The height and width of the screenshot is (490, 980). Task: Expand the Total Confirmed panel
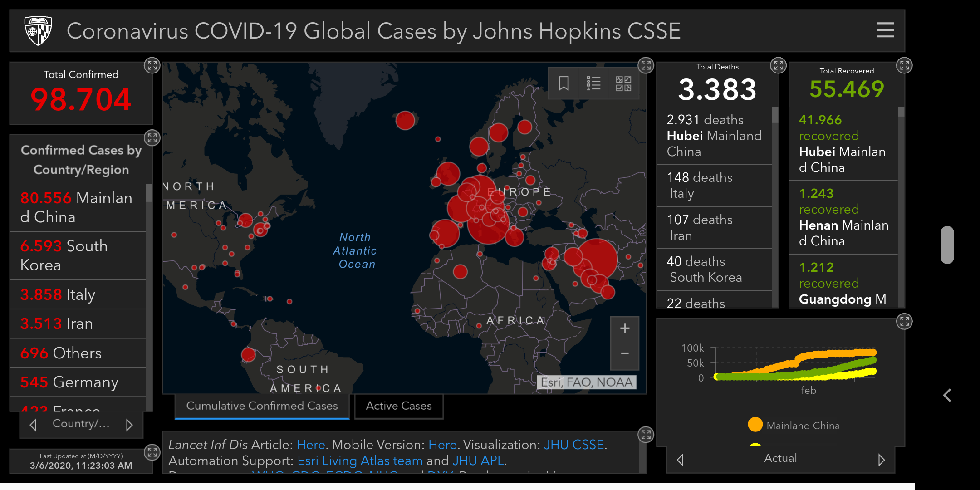[x=152, y=65]
